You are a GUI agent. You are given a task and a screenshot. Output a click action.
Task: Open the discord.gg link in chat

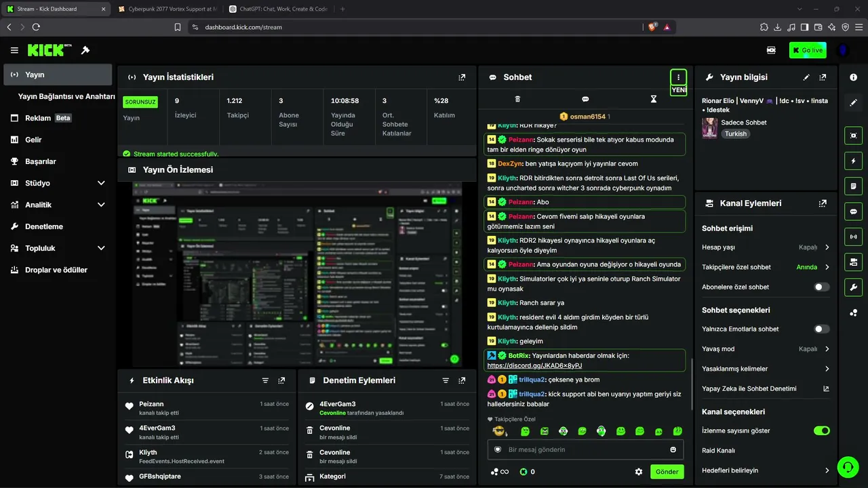(534, 365)
